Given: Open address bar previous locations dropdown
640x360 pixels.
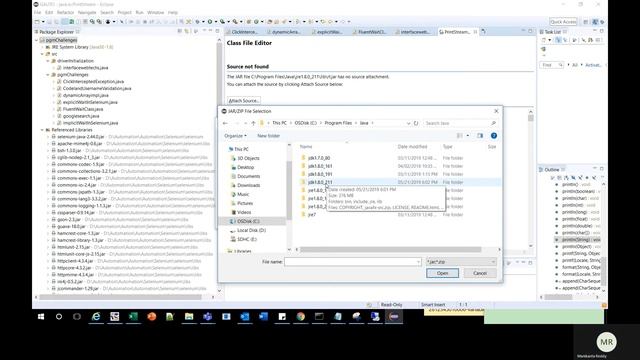Looking at the screenshot, I should click(409, 123).
